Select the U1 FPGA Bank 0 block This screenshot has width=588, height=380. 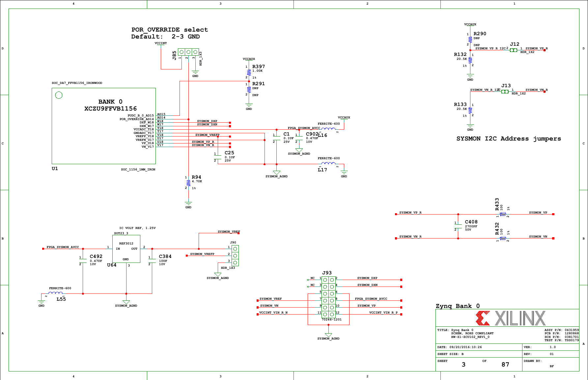coord(104,126)
